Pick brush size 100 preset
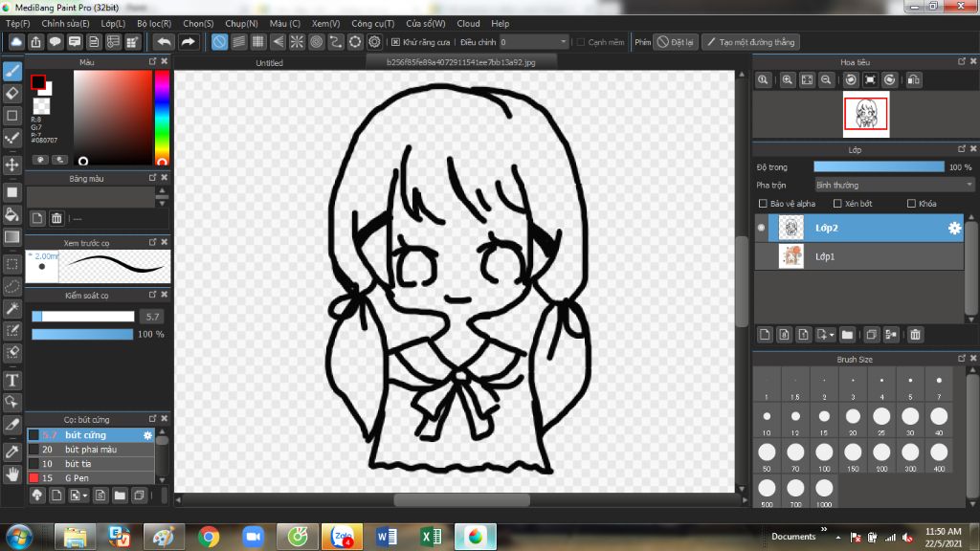 (x=824, y=456)
